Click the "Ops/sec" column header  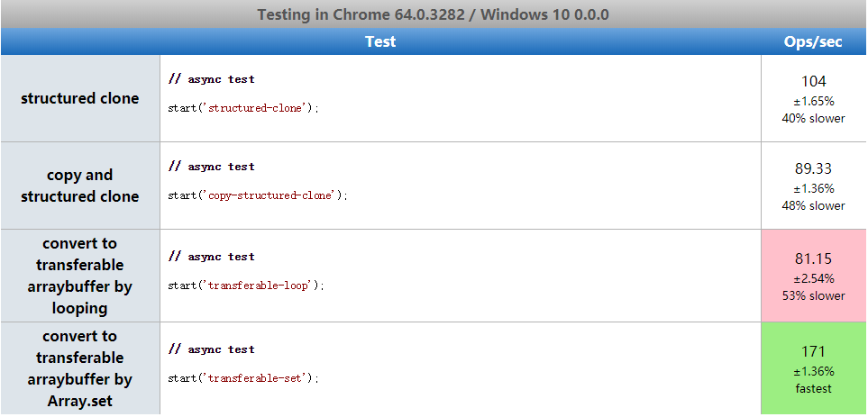tap(813, 41)
